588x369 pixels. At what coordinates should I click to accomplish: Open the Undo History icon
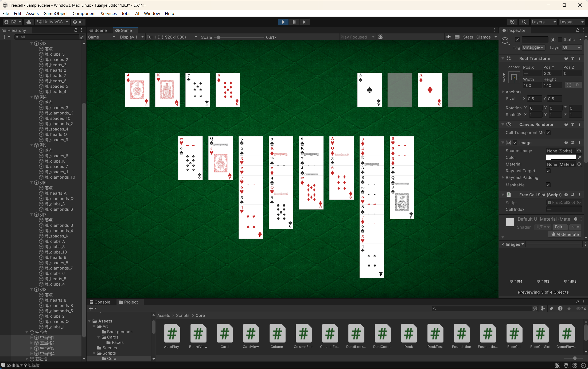pyautogui.click(x=512, y=22)
